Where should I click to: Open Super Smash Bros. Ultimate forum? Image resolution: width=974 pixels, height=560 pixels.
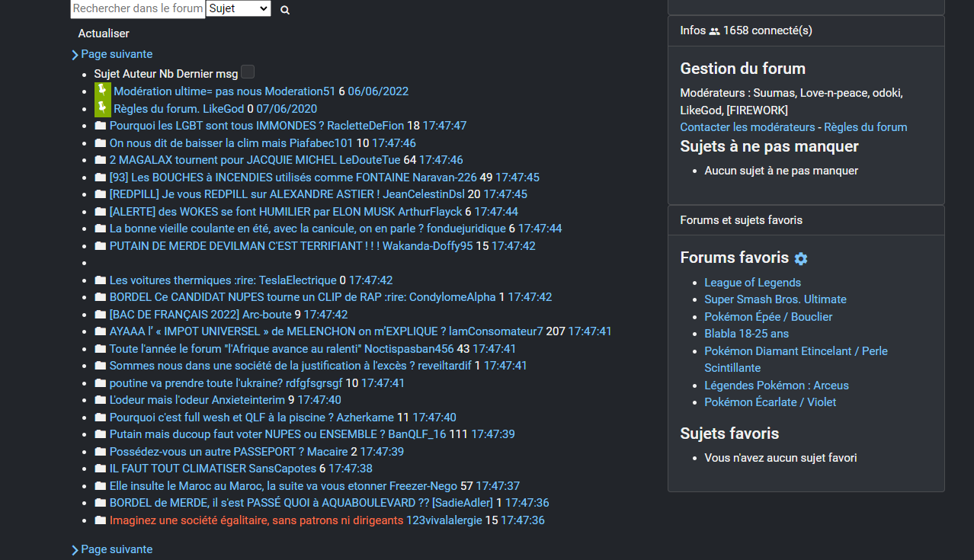(775, 299)
